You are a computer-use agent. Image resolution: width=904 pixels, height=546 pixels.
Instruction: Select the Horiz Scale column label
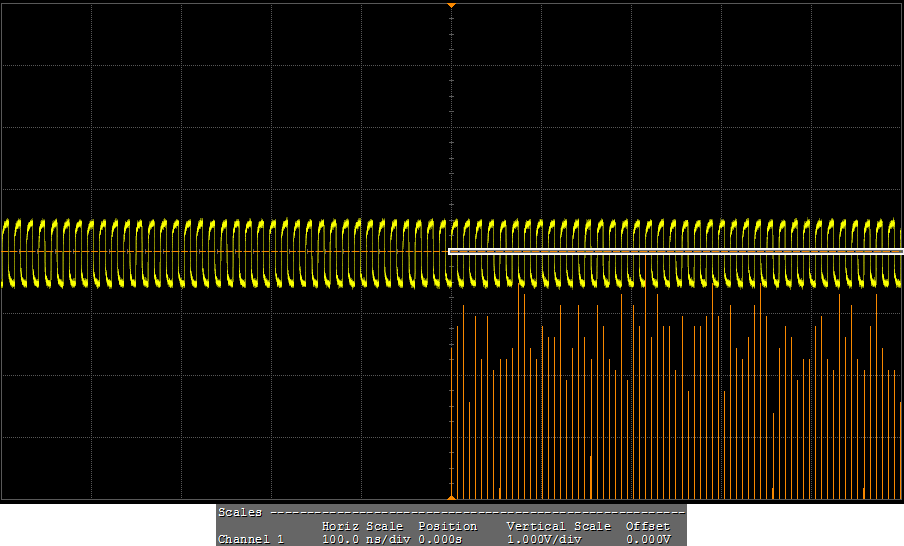pyautogui.click(x=362, y=526)
